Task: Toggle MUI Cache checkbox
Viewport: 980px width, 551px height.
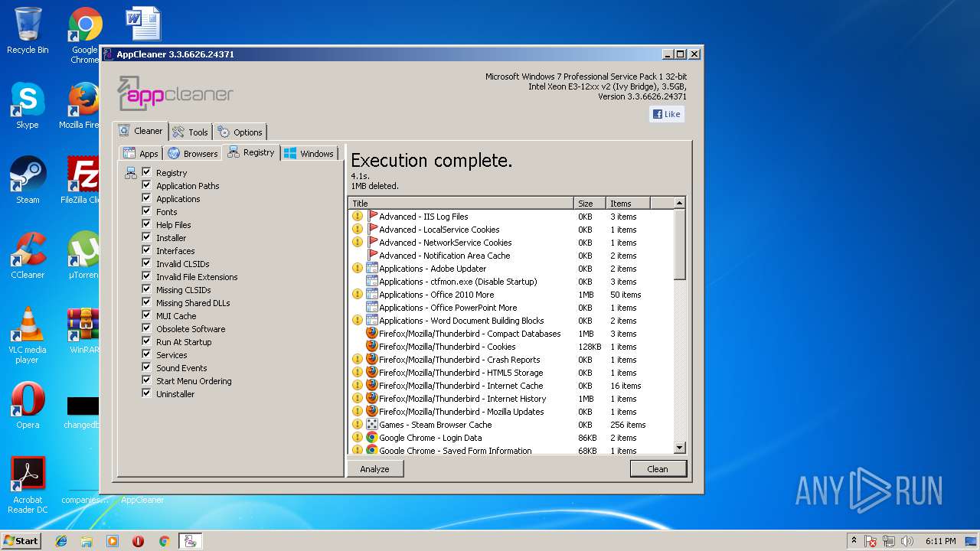Action: pyautogui.click(x=146, y=315)
